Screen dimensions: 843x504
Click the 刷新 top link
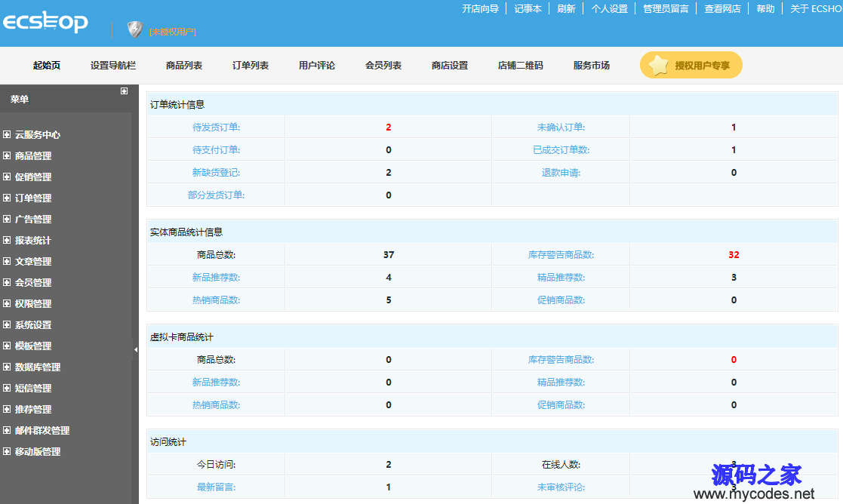pos(566,8)
